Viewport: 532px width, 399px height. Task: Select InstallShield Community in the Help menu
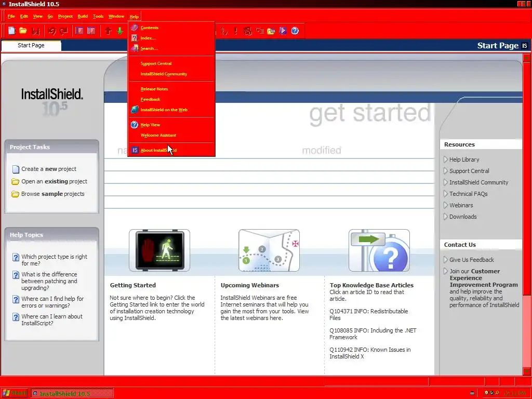[171, 74]
